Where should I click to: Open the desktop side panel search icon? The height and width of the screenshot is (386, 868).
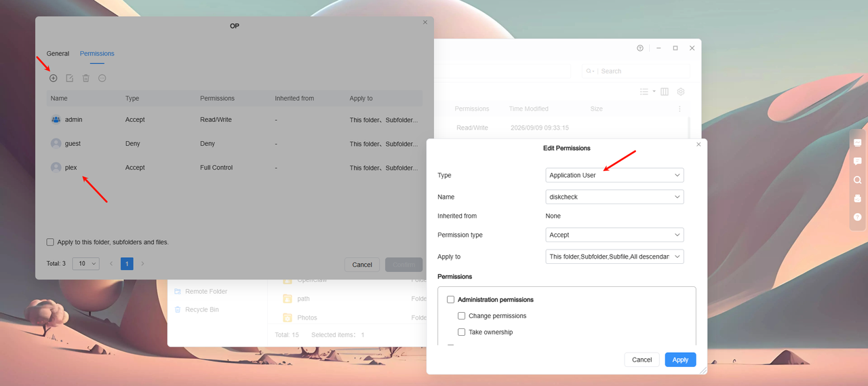[858, 180]
